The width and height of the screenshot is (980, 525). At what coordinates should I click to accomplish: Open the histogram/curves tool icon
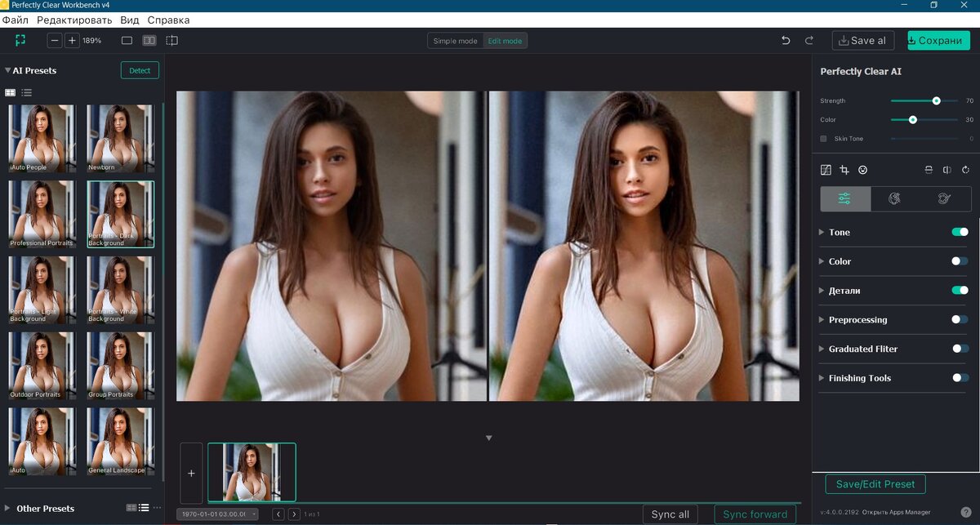click(826, 170)
